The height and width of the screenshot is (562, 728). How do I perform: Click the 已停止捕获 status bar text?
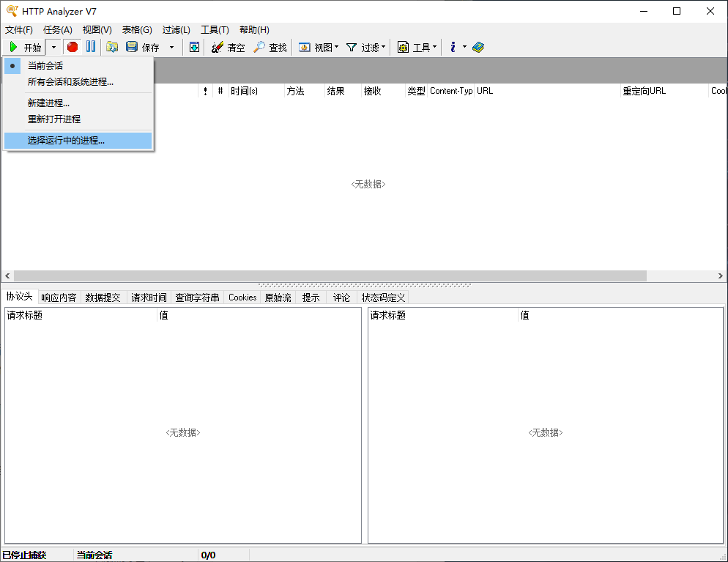(x=24, y=555)
